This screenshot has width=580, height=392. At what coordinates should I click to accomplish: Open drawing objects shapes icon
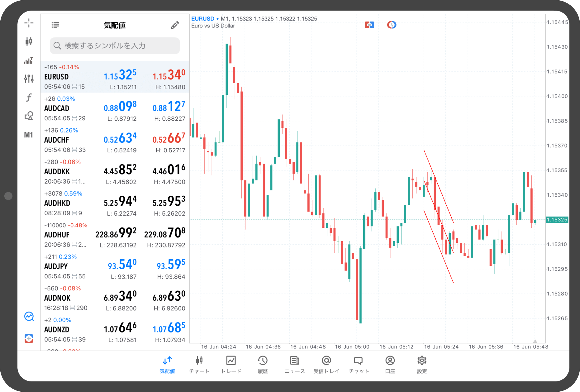pos(29,116)
